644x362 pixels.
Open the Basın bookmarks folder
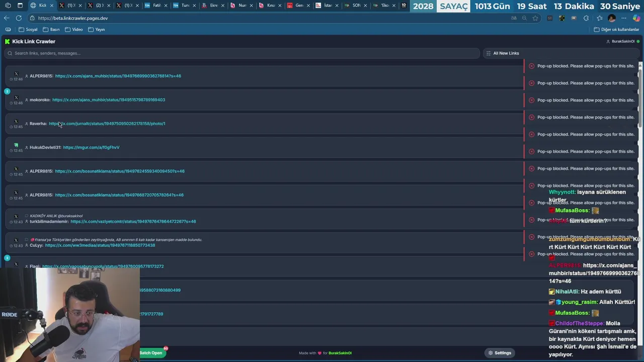(x=51, y=29)
